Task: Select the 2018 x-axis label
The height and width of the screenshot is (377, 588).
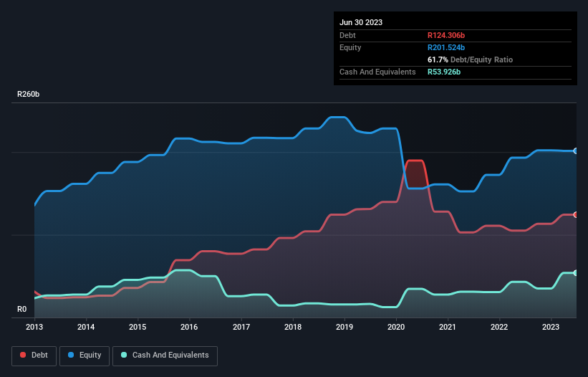Action: point(293,327)
